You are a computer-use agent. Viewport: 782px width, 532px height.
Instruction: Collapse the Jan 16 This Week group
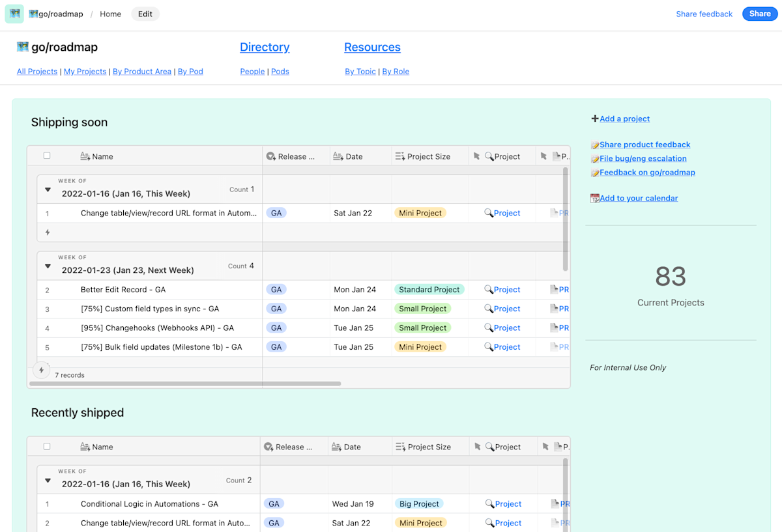click(47, 189)
